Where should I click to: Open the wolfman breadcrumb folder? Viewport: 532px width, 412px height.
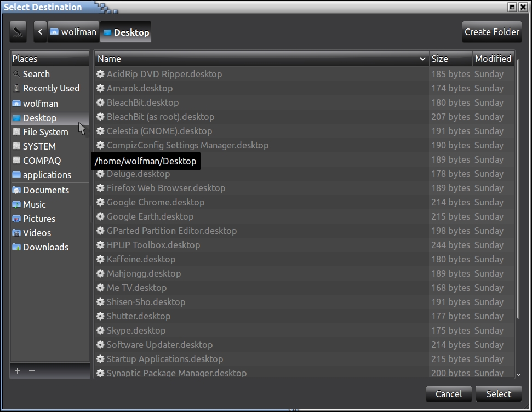(73, 32)
